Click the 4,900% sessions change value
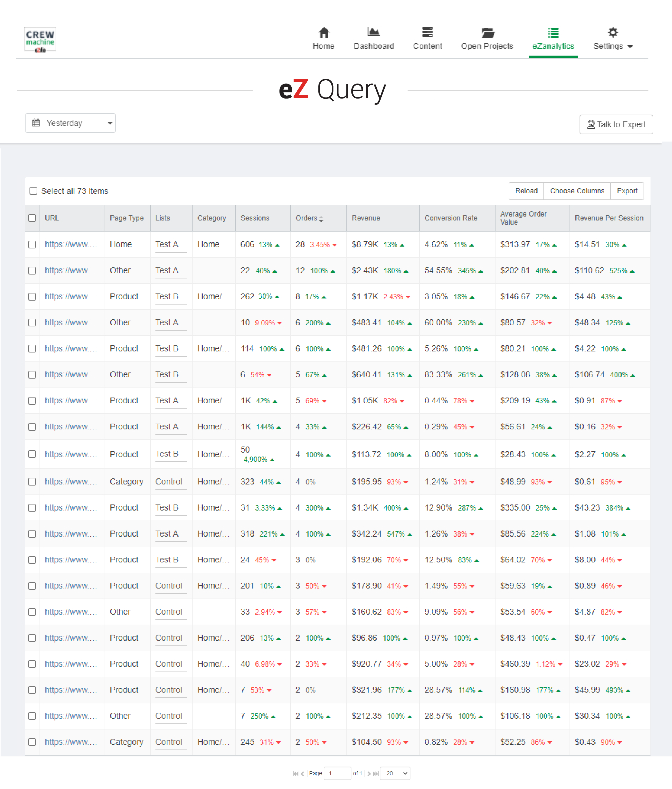 click(x=255, y=459)
